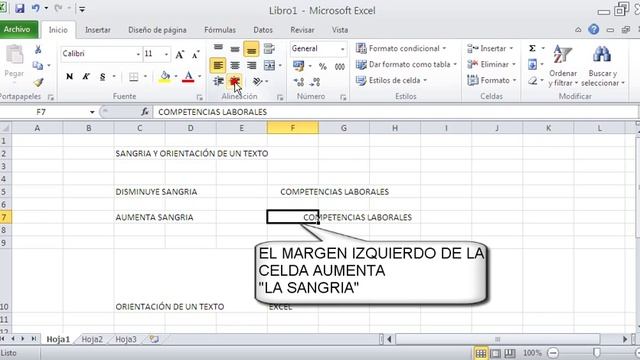
Task: Toggle center horizontal alignment
Action: coord(235,65)
